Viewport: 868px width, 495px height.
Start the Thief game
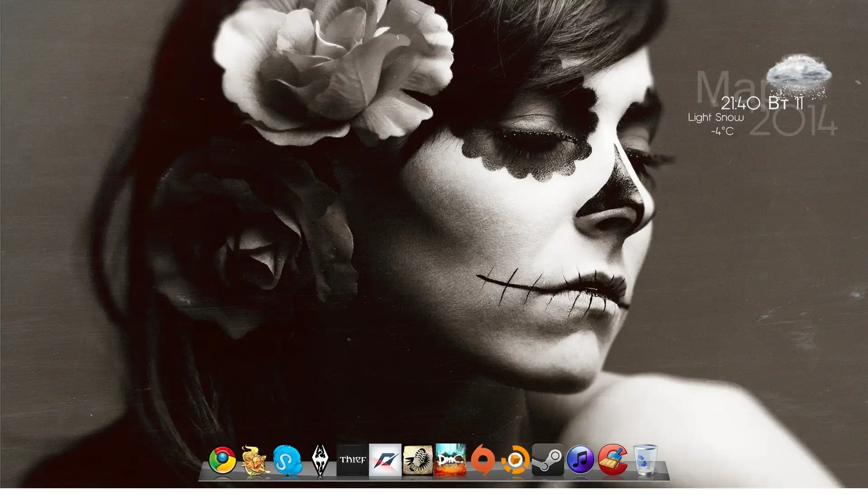pos(353,460)
